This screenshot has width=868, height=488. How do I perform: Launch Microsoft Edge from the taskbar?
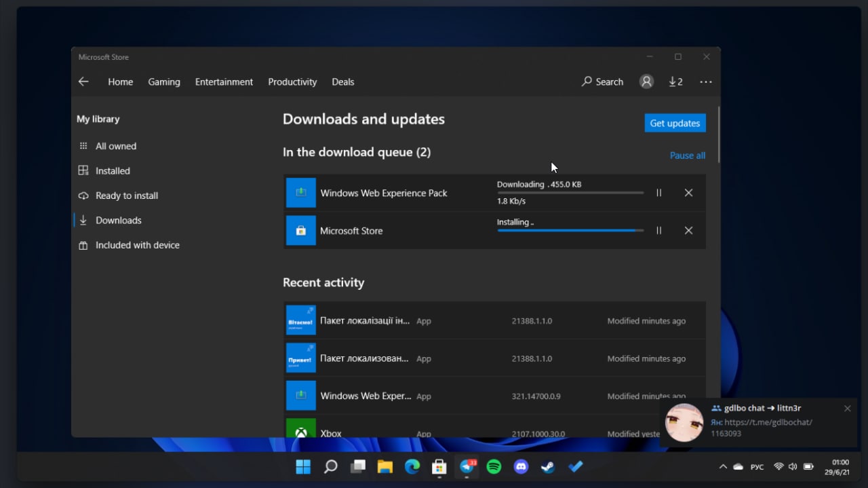coord(412,467)
